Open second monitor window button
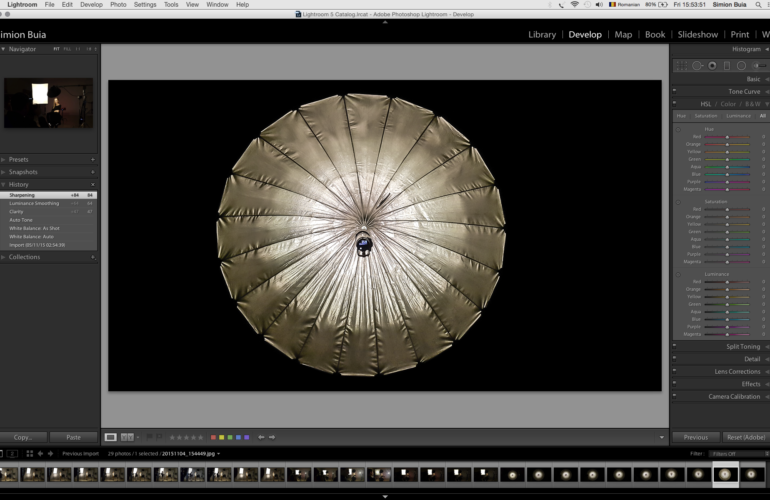The width and height of the screenshot is (770, 500). 12,454
